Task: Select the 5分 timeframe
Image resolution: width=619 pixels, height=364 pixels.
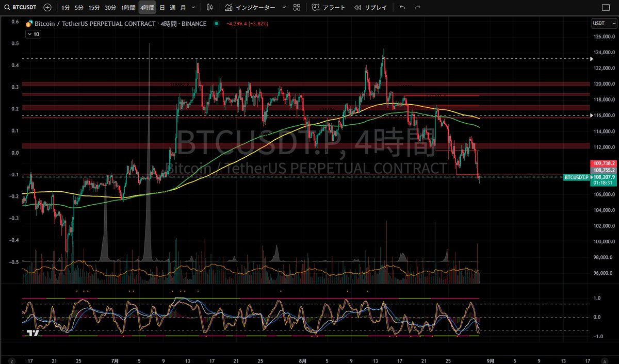Action: coord(79,8)
